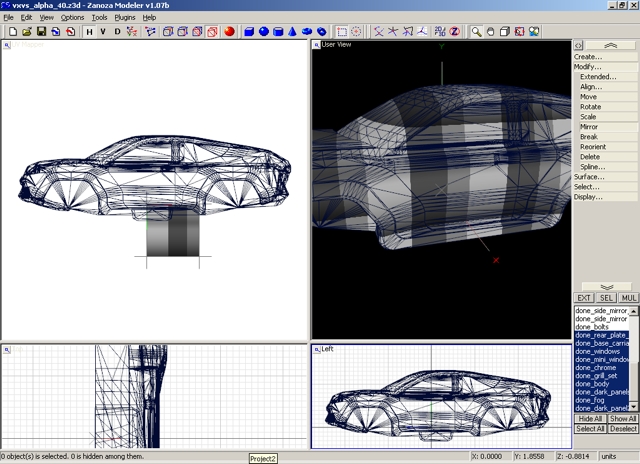Click the Rotate command in Modify panel
Screen dimensions: 640x464
(590, 107)
